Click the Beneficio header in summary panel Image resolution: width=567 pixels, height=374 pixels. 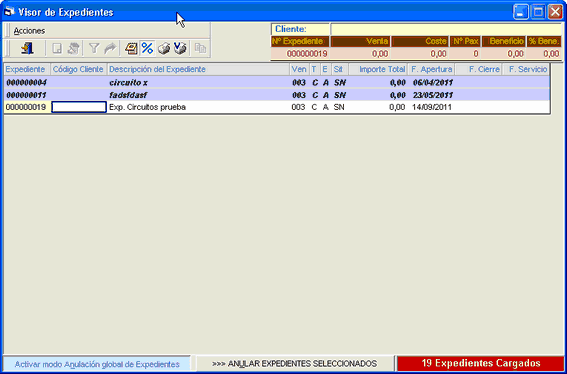point(503,42)
